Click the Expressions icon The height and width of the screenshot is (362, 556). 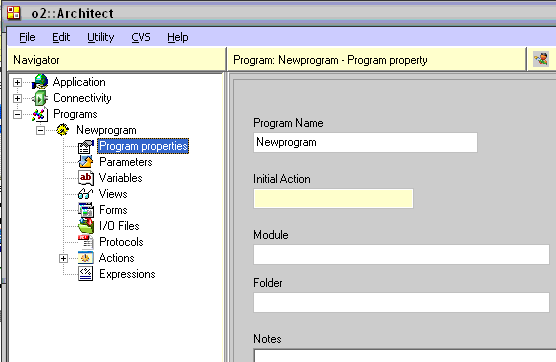[86, 274]
